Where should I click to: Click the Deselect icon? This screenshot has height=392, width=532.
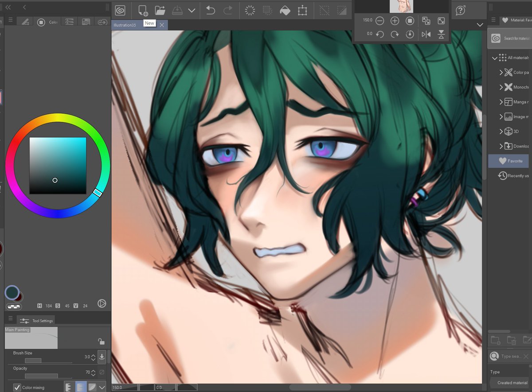pyautogui.click(x=325, y=10)
